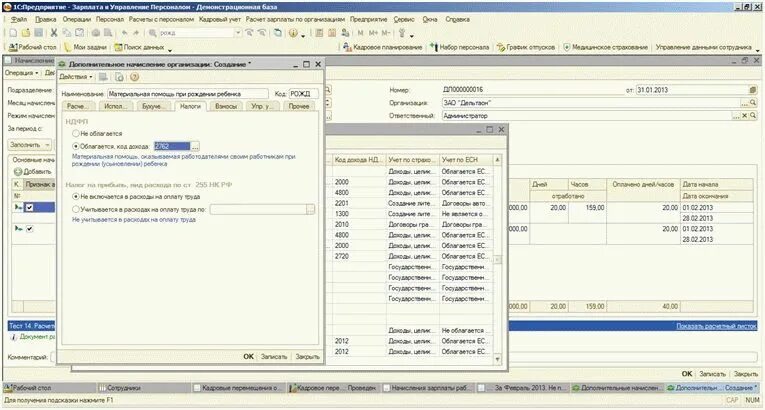Viewport: 765px width, 410px height.
Task: Click the list window scrollbar up arrow
Action: tap(498, 160)
